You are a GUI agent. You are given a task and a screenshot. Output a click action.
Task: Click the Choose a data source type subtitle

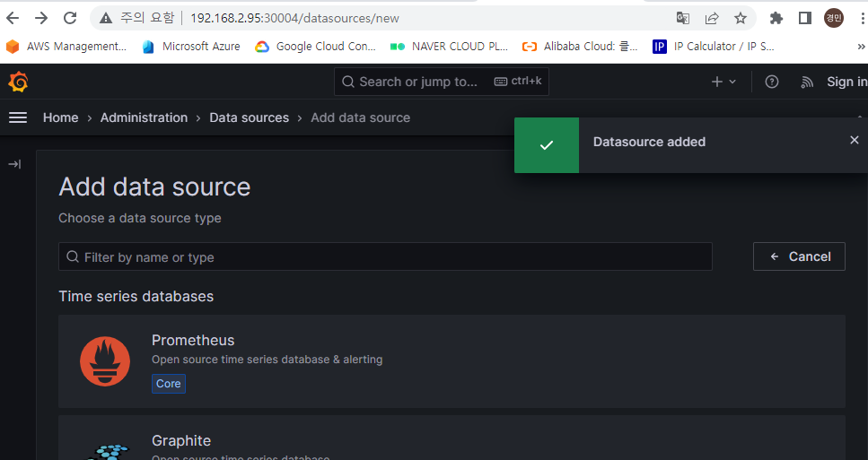click(x=140, y=219)
